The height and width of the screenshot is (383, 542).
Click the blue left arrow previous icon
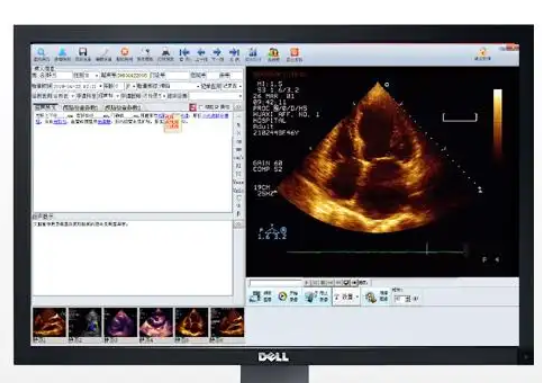pyautogui.click(x=201, y=52)
